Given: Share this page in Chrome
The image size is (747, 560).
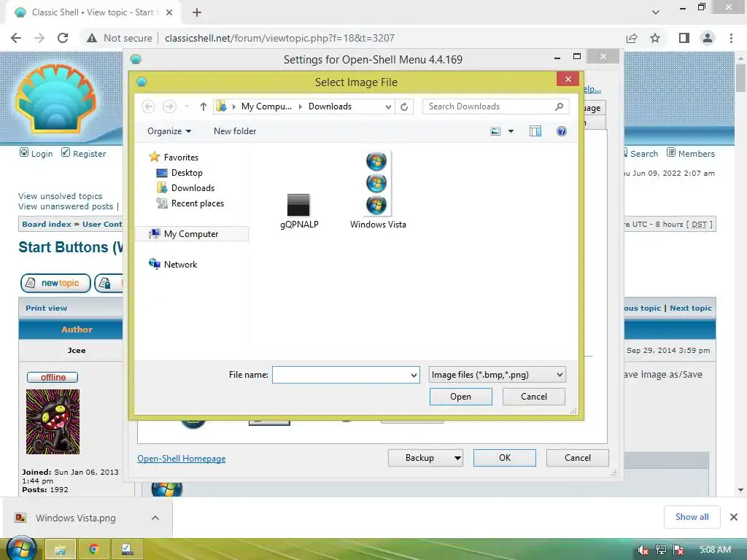Looking at the screenshot, I should [x=632, y=38].
